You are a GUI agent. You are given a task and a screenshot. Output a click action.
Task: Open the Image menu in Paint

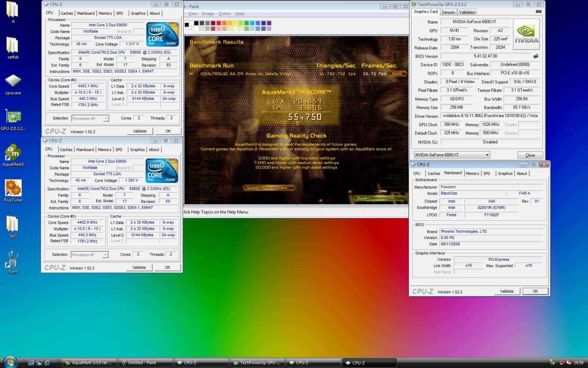tap(208, 14)
